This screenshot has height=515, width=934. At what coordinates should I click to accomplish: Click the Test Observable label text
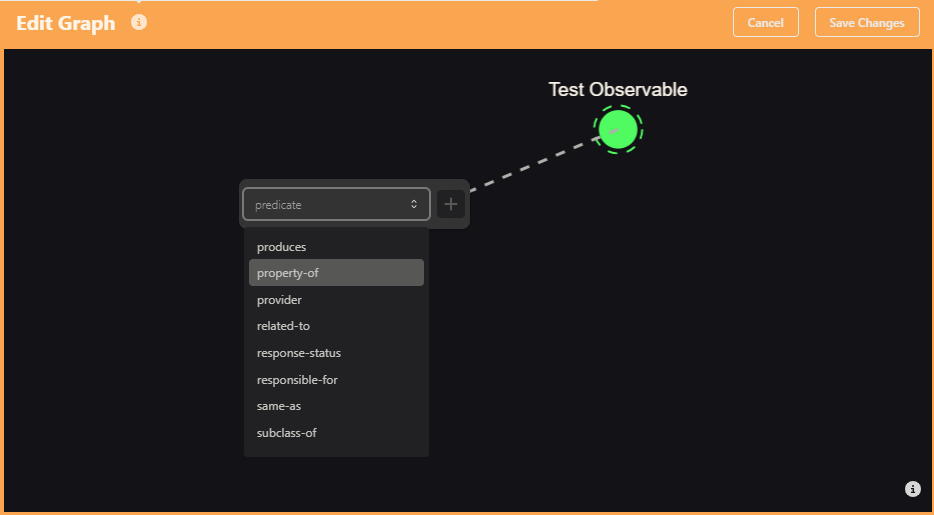(618, 89)
